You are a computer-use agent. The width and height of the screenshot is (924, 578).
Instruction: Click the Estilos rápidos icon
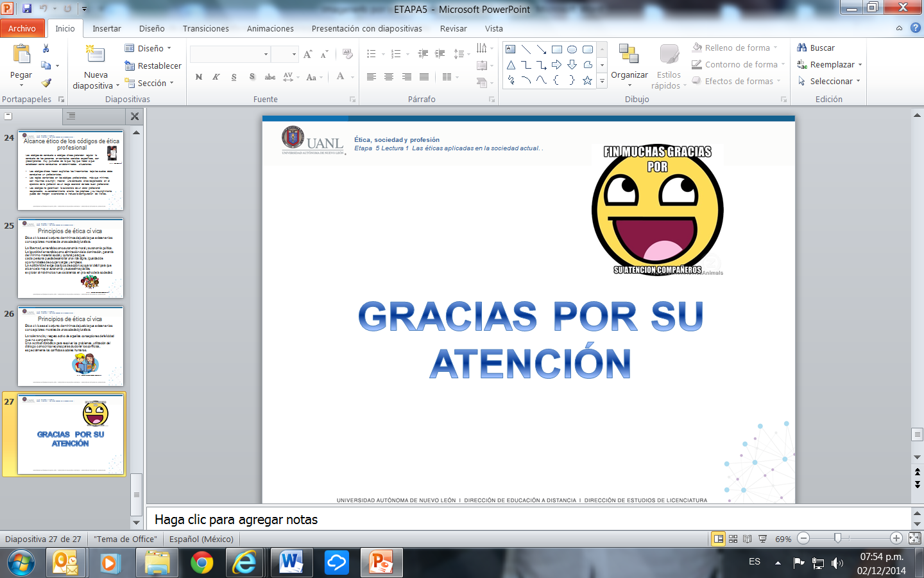coord(669,55)
